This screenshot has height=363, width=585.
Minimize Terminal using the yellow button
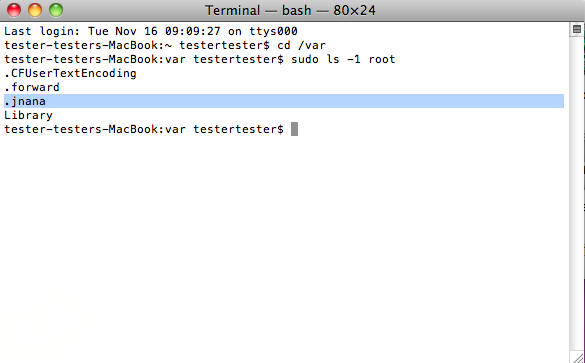[35, 10]
